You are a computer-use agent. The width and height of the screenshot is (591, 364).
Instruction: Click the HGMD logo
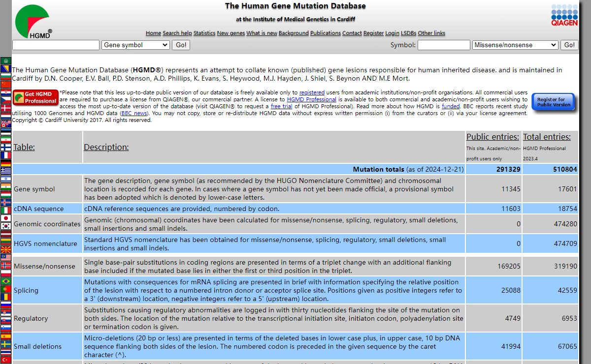click(34, 22)
